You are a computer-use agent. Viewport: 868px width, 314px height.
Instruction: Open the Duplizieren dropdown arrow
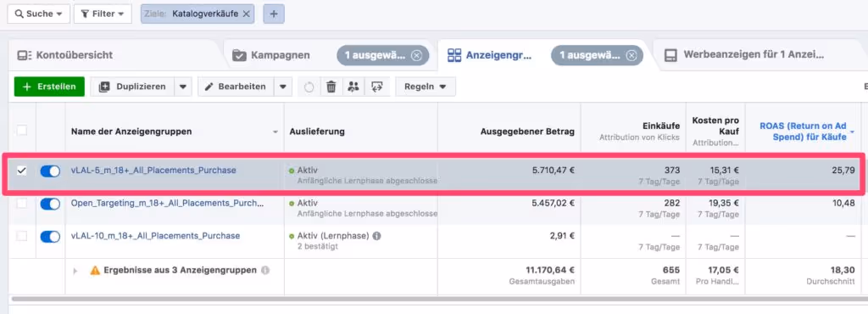[183, 87]
